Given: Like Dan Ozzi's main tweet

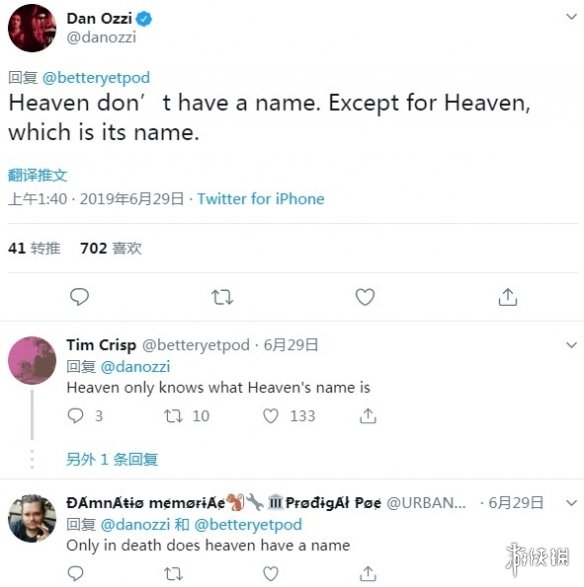Looking at the screenshot, I should click(365, 297).
